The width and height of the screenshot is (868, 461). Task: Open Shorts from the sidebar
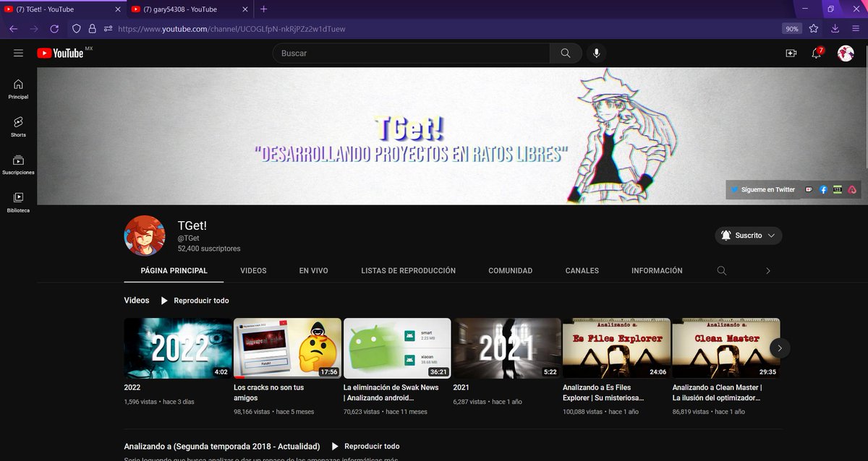point(18,127)
